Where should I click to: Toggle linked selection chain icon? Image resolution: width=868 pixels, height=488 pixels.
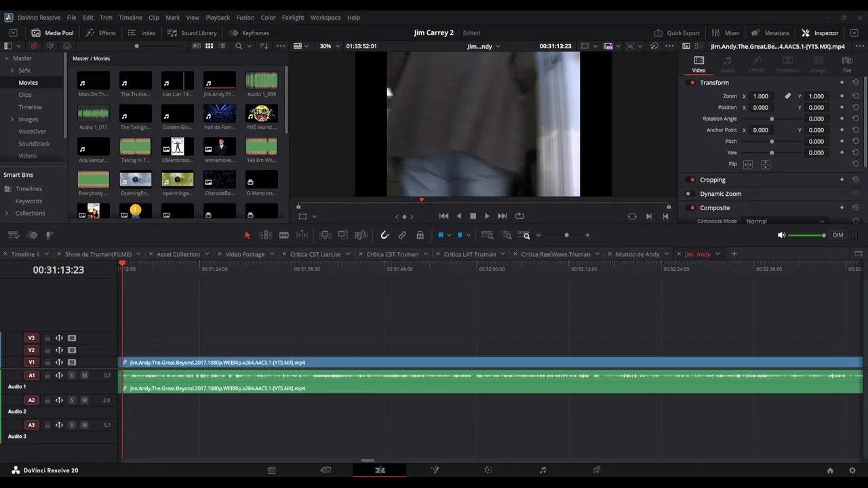point(402,235)
